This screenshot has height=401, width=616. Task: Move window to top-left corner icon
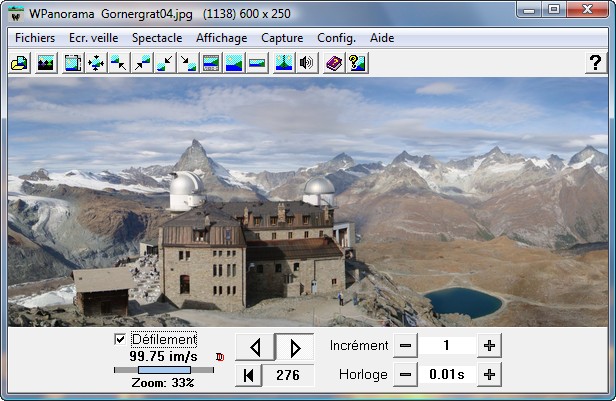coord(119,63)
